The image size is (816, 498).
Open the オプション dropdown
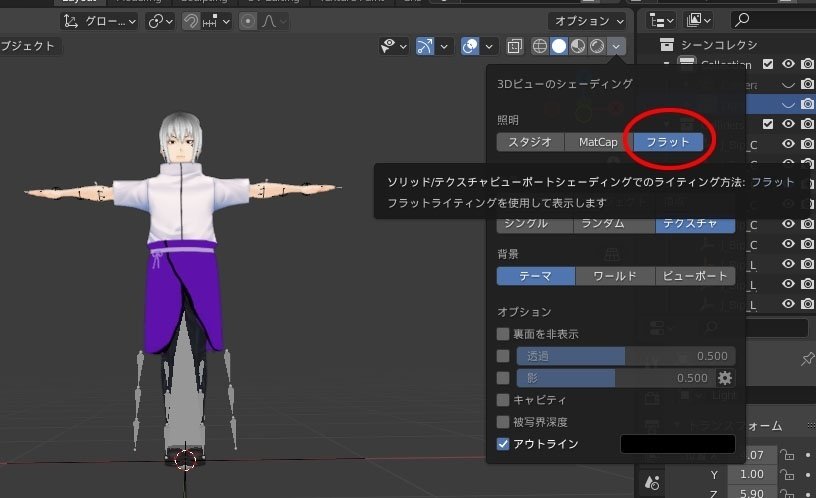pos(588,21)
